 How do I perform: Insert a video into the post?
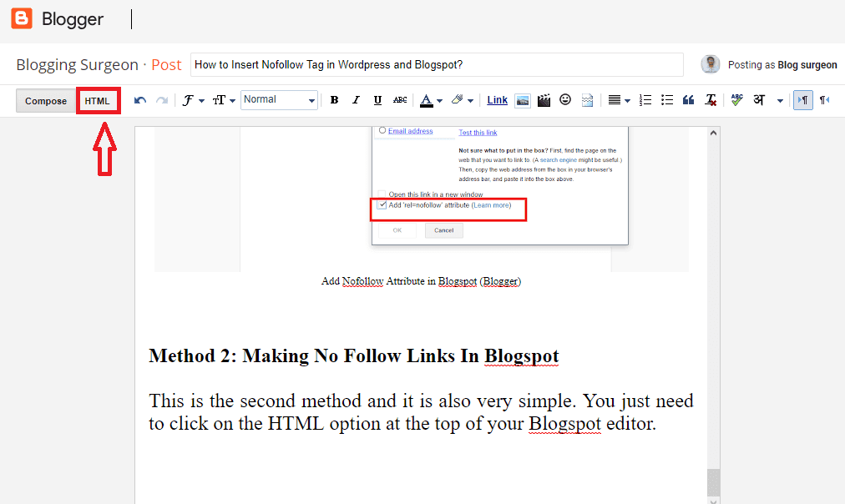(544, 100)
